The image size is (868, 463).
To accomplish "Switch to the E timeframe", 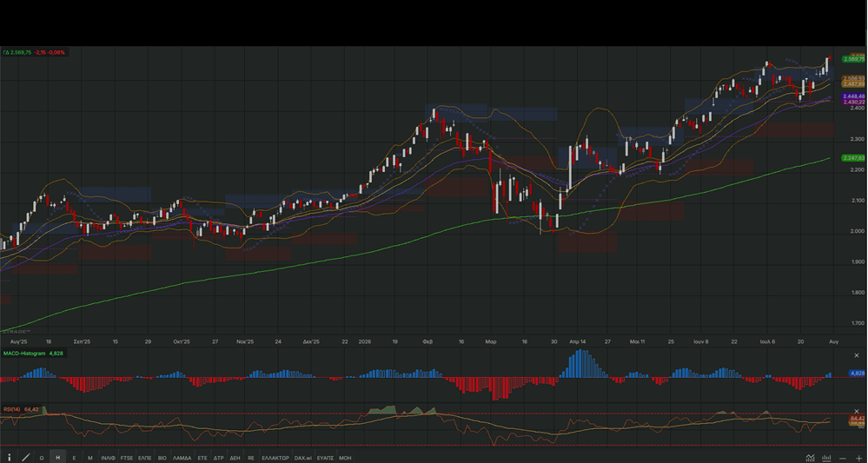I will click(x=74, y=458).
